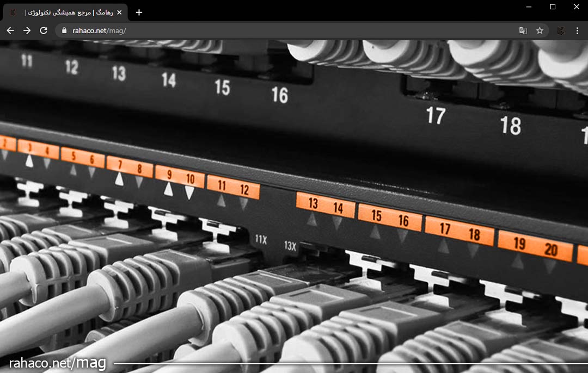588x373 pixels.
Task: Click the rahaco.net/mag watermark text
Action: click(x=57, y=363)
